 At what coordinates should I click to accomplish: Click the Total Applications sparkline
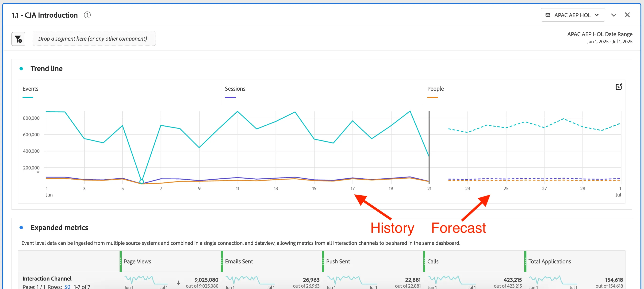(553, 280)
